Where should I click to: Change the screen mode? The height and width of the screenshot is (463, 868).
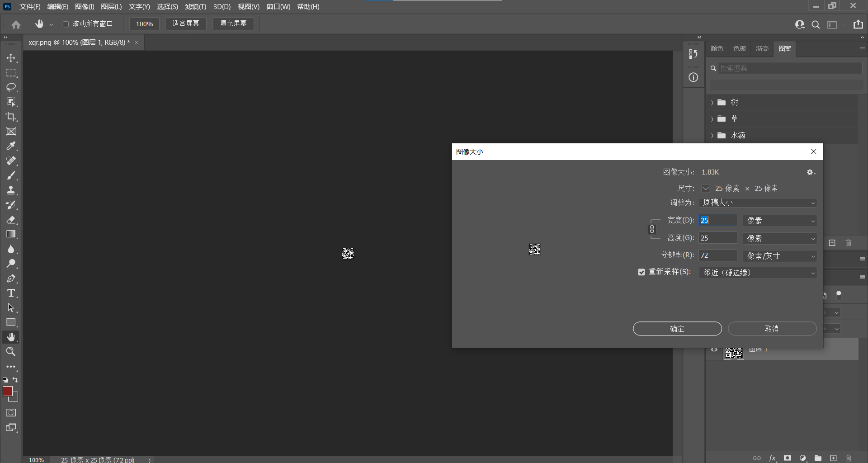[x=11, y=428]
